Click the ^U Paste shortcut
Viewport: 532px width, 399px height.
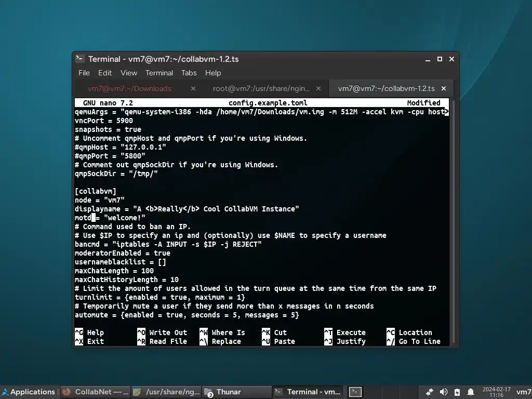pos(278,341)
